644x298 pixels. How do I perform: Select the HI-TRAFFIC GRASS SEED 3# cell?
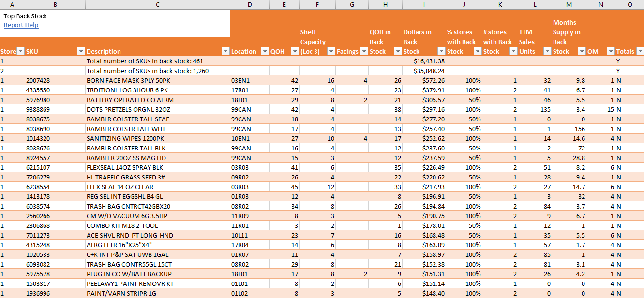click(158, 177)
